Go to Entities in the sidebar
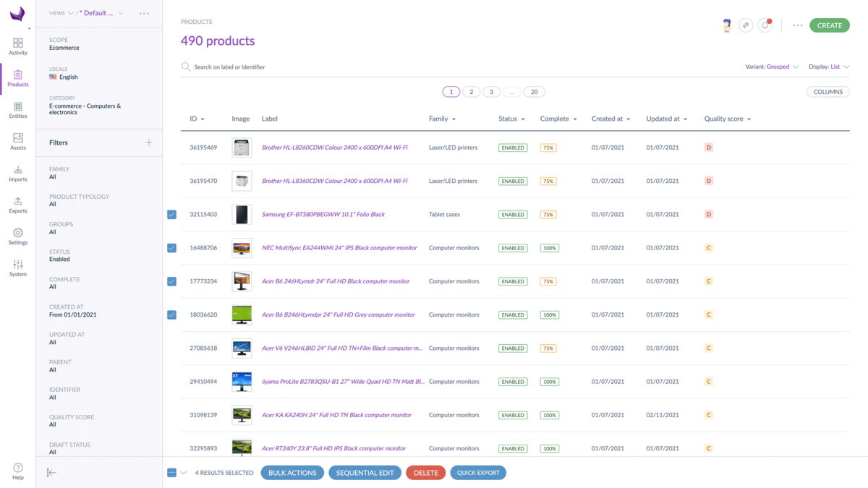868x488 pixels. [18, 110]
